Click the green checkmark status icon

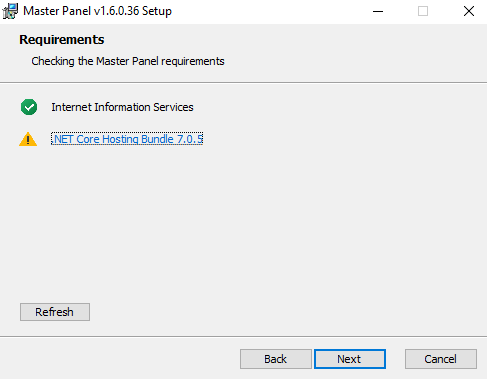(29, 107)
